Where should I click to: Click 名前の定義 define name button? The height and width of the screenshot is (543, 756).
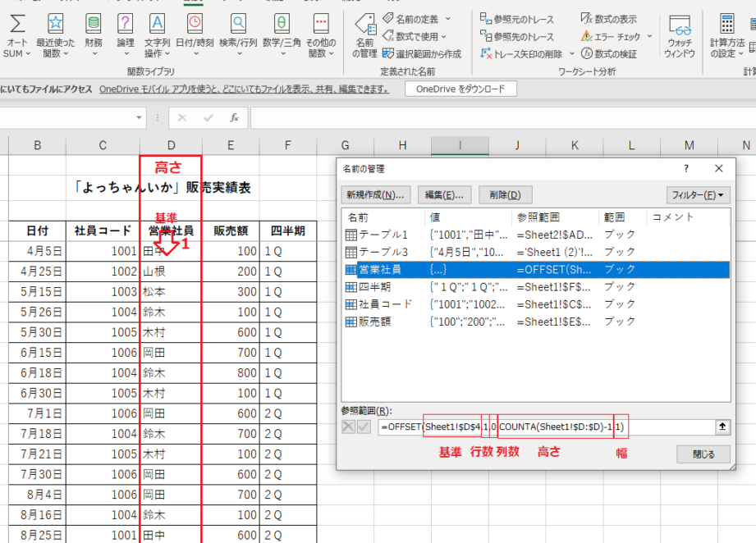410,19
